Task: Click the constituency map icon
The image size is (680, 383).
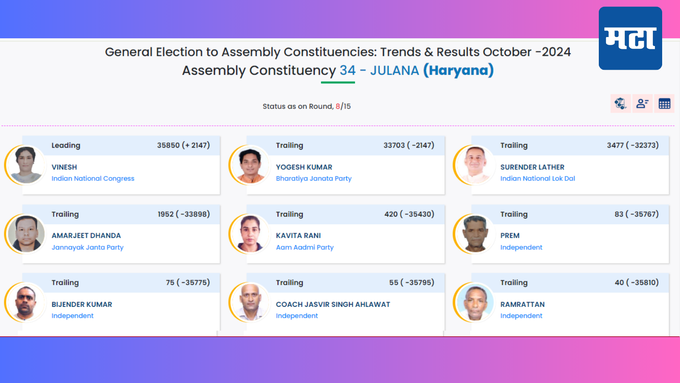Action: (620, 104)
